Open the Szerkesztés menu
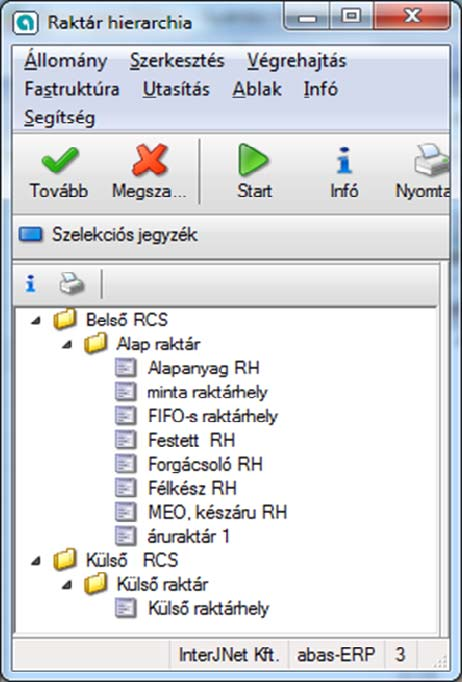The height and width of the screenshot is (682, 462). (177, 60)
